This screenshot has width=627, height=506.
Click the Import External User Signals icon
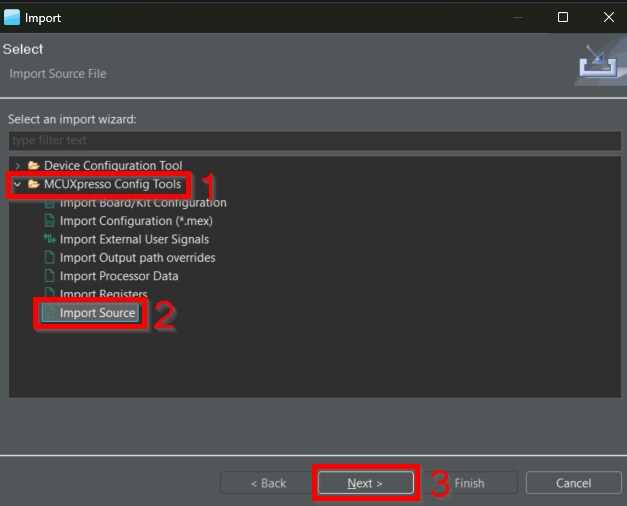click(x=49, y=240)
